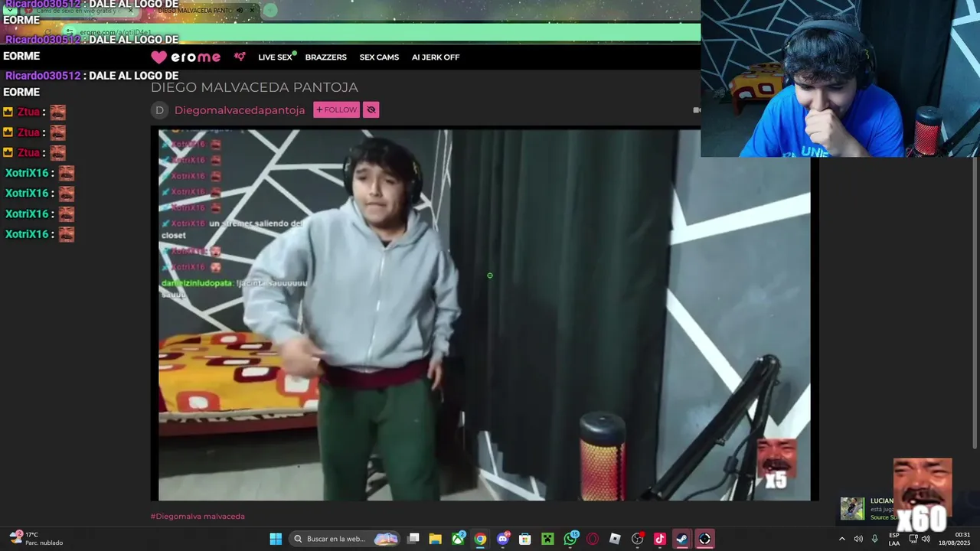Click the round D user avatar
This screenshot has width=980, height=551.
pos(159,110)
